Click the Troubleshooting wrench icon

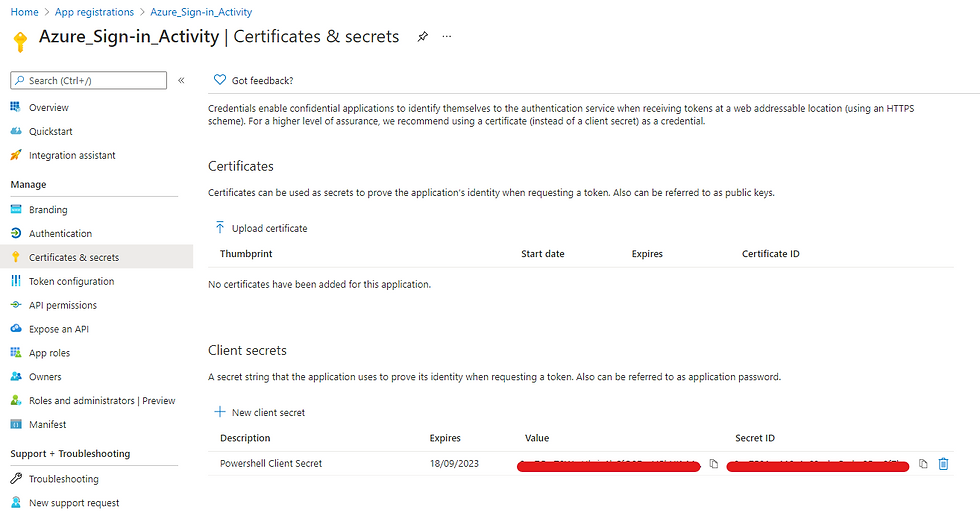coord(16,478)
